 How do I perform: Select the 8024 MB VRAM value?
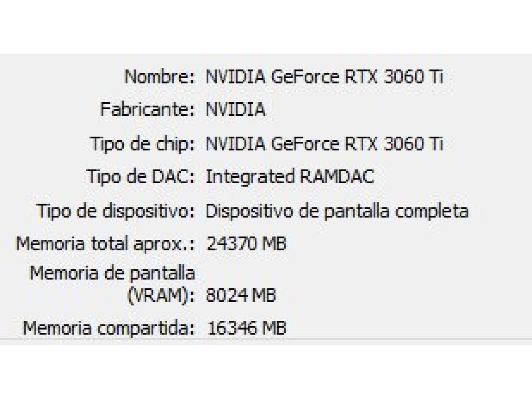[241, 296]
